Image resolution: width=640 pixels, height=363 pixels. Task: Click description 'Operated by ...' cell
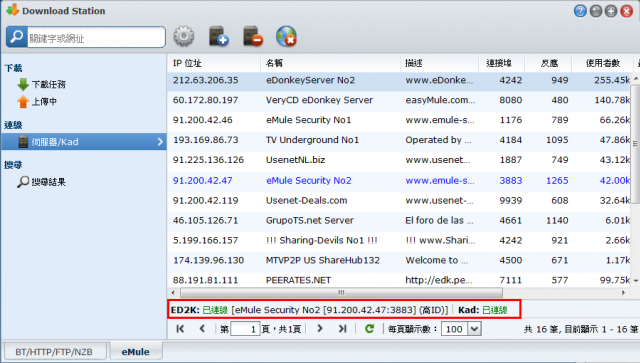pyautogui.click(x=438, y=140)
